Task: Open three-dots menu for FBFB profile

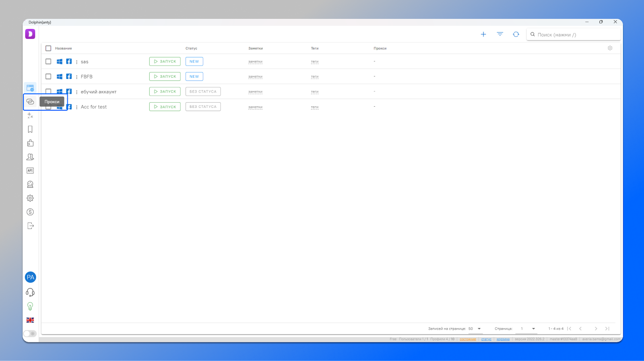Action: click(x=76, y=77)
